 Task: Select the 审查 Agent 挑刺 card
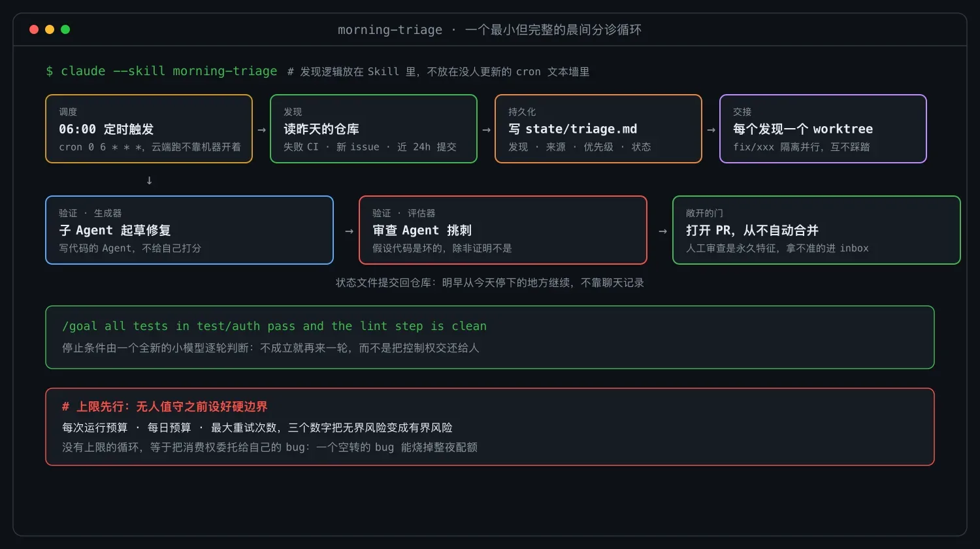[x=503, y=230]
